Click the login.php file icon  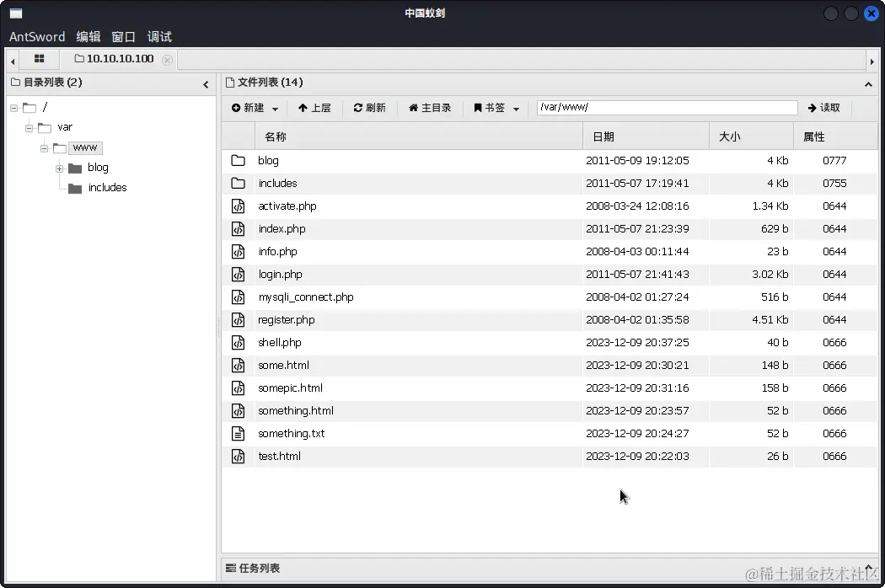click(239, 275)
